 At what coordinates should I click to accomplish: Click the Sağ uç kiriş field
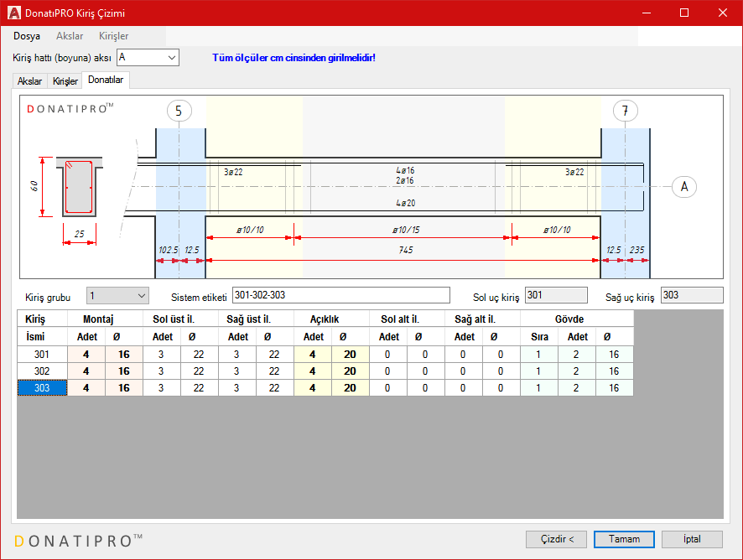tap(691, 295)
